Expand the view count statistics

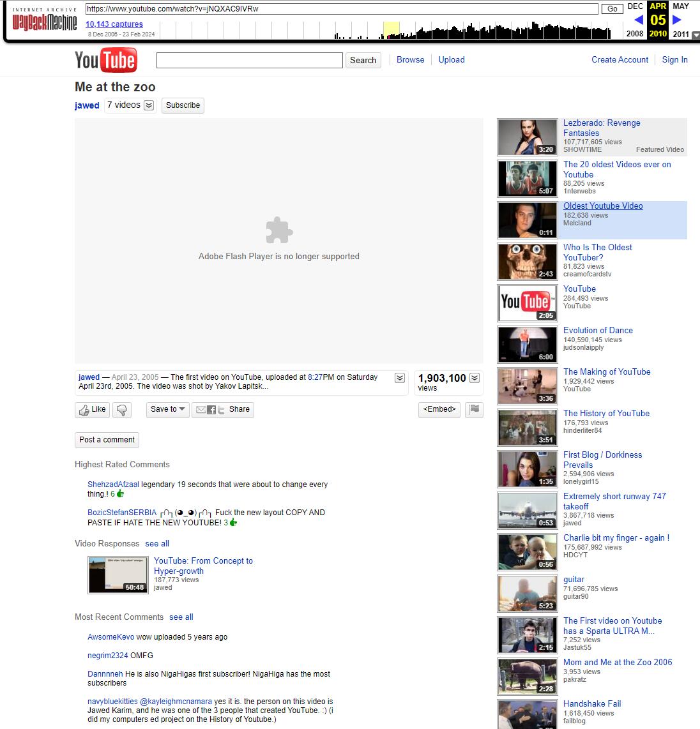(475, 378)
